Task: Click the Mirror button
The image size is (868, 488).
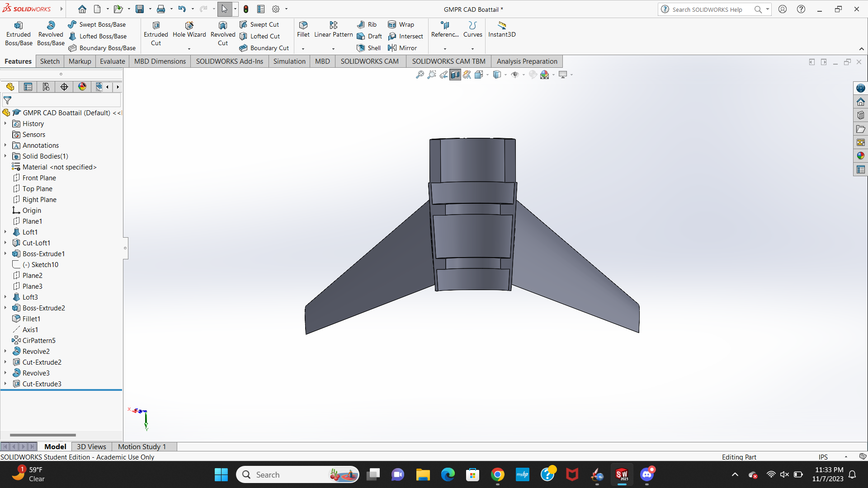Action: (402, 48)
